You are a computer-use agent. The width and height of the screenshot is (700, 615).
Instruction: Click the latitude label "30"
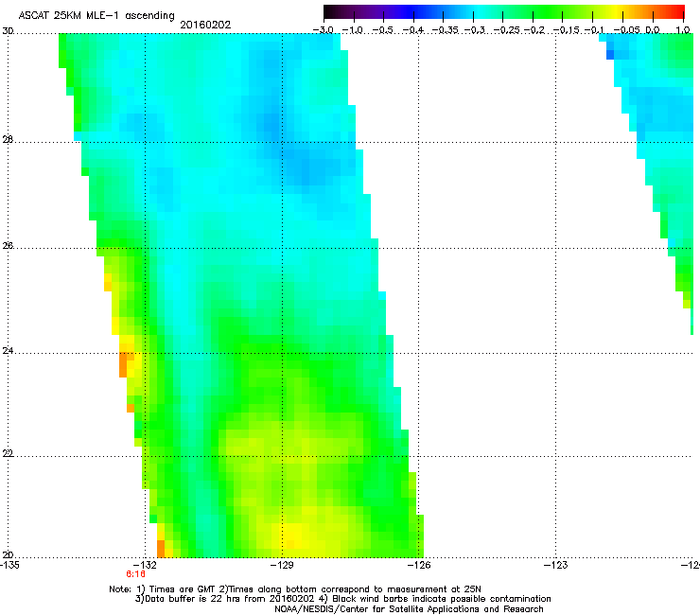tap(8, 31)
